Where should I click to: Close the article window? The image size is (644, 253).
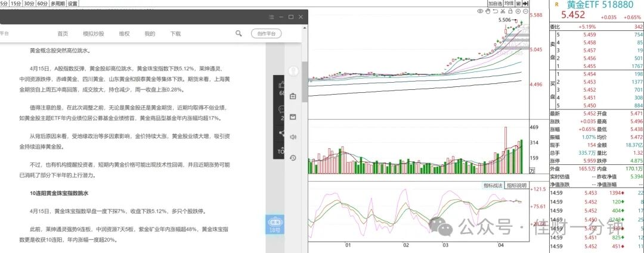click(x=301, y=17)
